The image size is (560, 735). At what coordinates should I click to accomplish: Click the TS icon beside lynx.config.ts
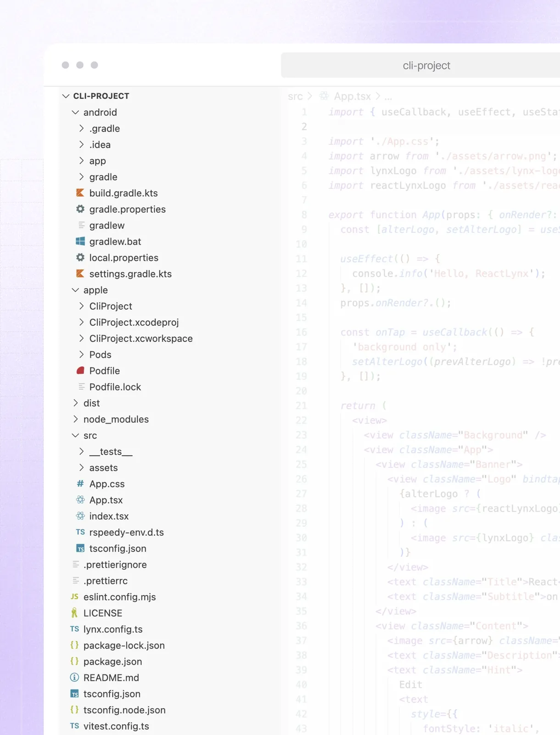click(x=74, y=629)
